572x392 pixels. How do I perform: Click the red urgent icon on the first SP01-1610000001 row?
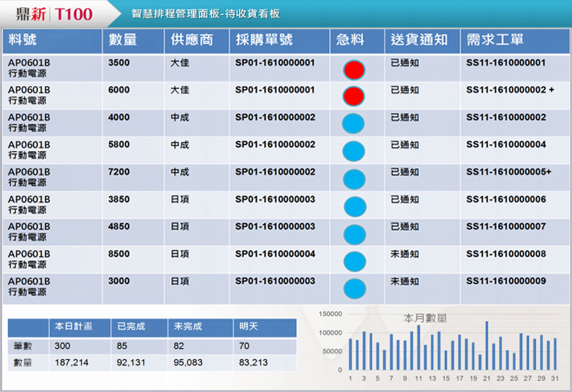(x=353, y=69)
